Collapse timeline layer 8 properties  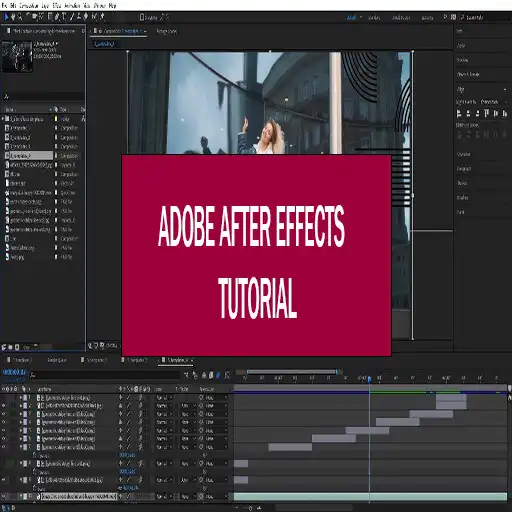coord(21,463)
